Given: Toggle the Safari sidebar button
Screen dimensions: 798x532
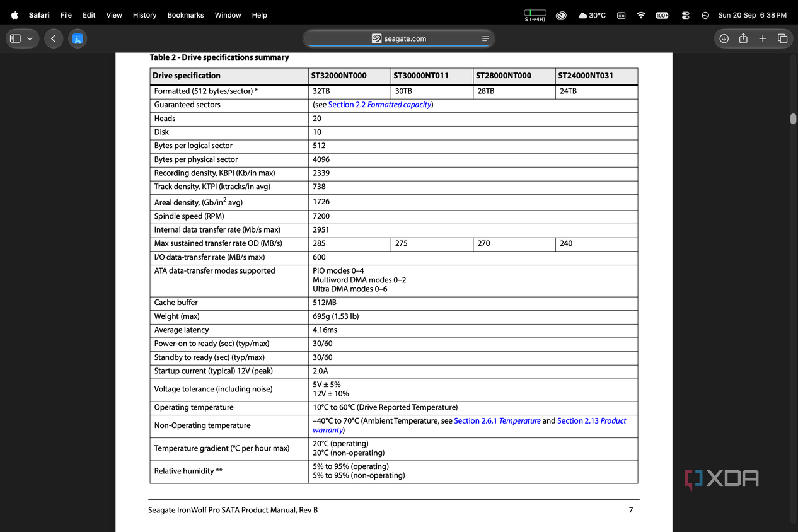Looking at the screenshot, I should point(16,38).
